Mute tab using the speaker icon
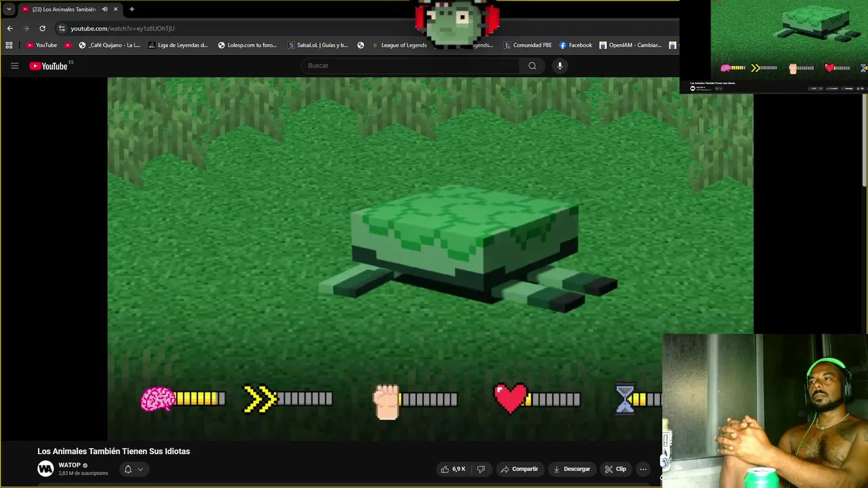 (104, 9)
